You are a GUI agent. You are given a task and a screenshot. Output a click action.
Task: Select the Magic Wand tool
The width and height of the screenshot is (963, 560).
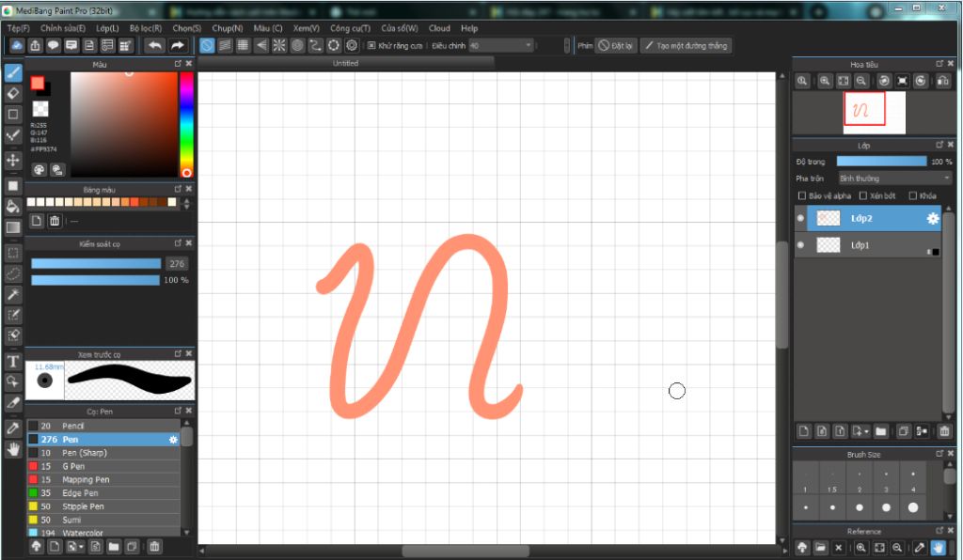[13, 294]
